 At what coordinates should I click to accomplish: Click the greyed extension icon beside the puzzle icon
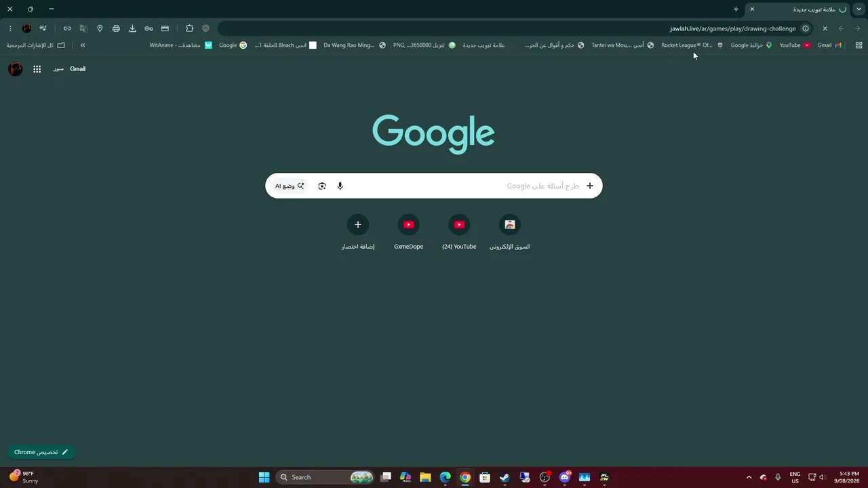(205, 28)
